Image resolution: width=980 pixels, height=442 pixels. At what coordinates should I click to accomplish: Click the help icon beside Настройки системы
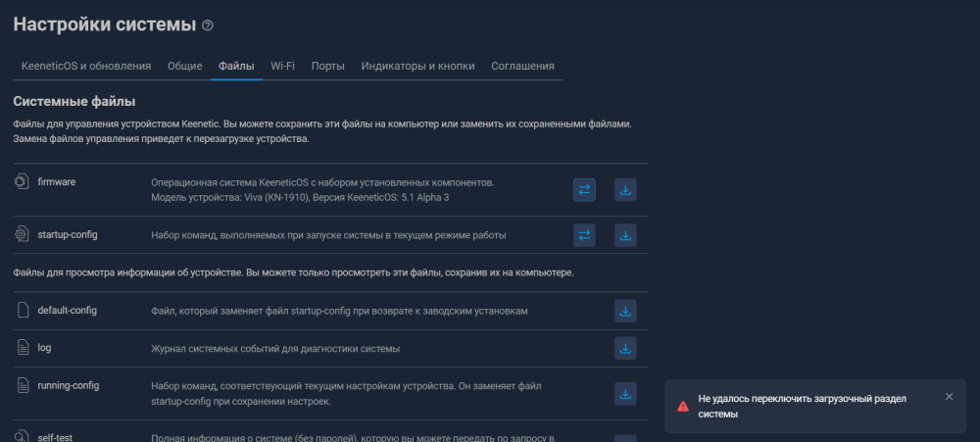point(207,25)
